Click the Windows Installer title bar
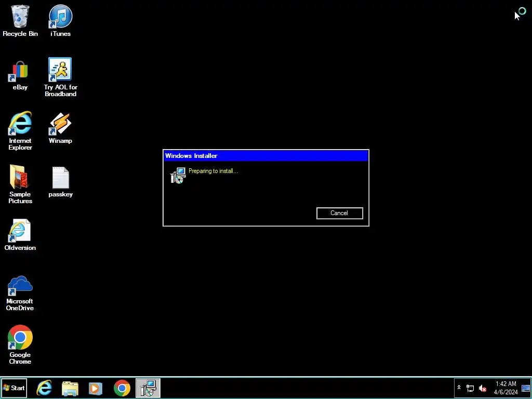The image size is (532, 399). pos(266,156)
